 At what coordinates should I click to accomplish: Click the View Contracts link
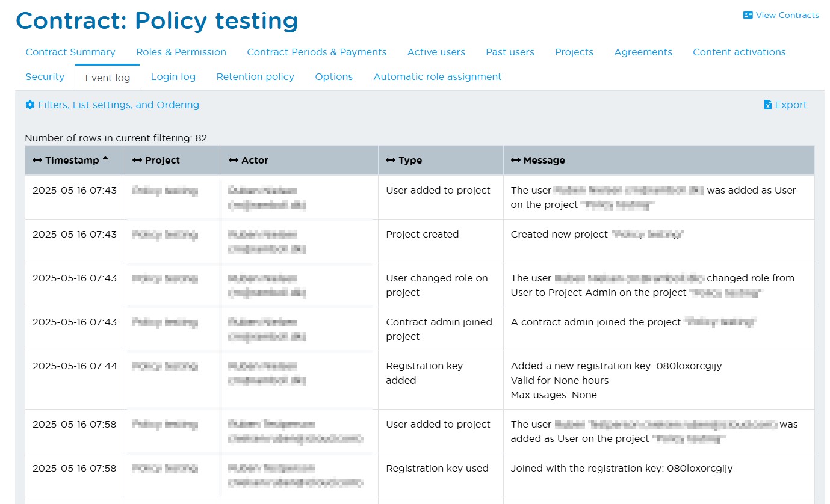(x=787, y=16)
